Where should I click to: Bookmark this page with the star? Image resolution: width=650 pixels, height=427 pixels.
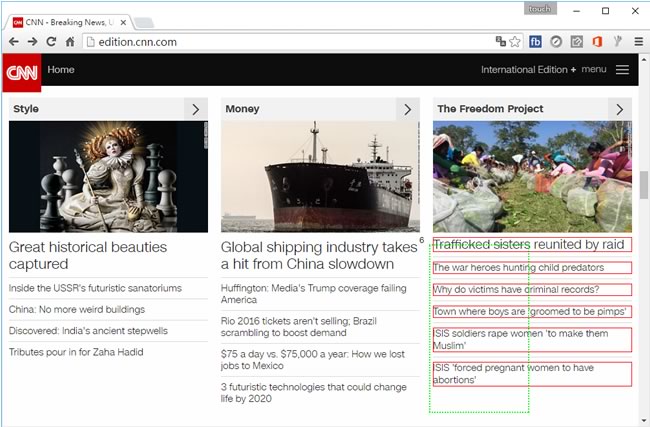click(515, 42)
